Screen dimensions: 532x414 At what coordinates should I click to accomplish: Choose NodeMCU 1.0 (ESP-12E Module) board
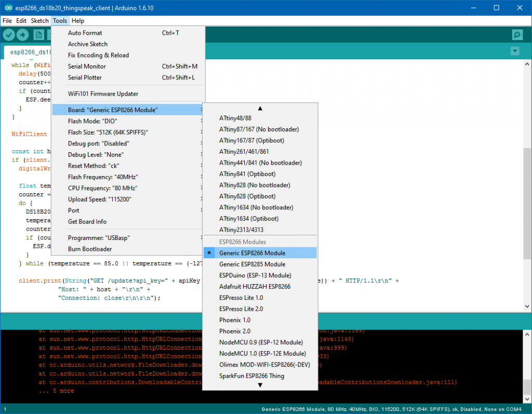[261, 353]
